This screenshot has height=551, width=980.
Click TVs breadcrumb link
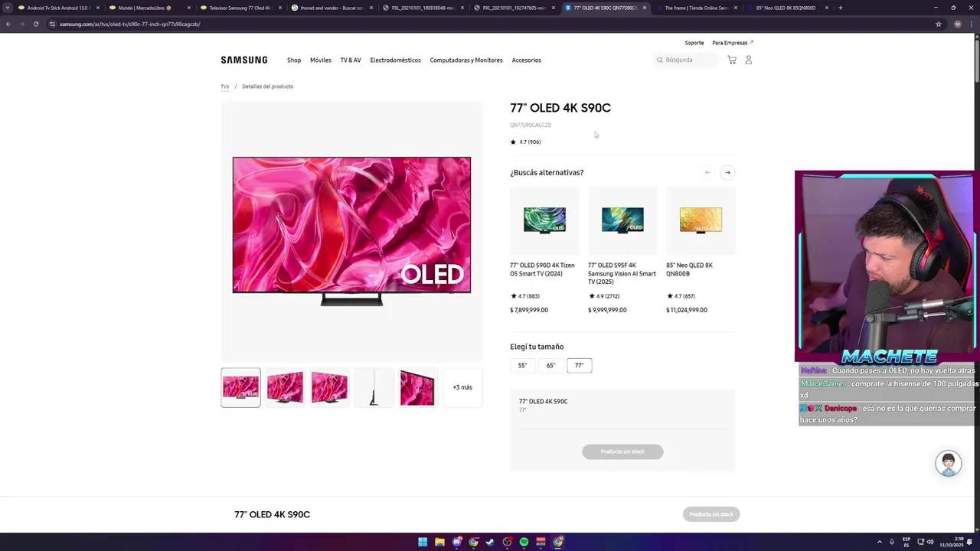click(225, 86)
